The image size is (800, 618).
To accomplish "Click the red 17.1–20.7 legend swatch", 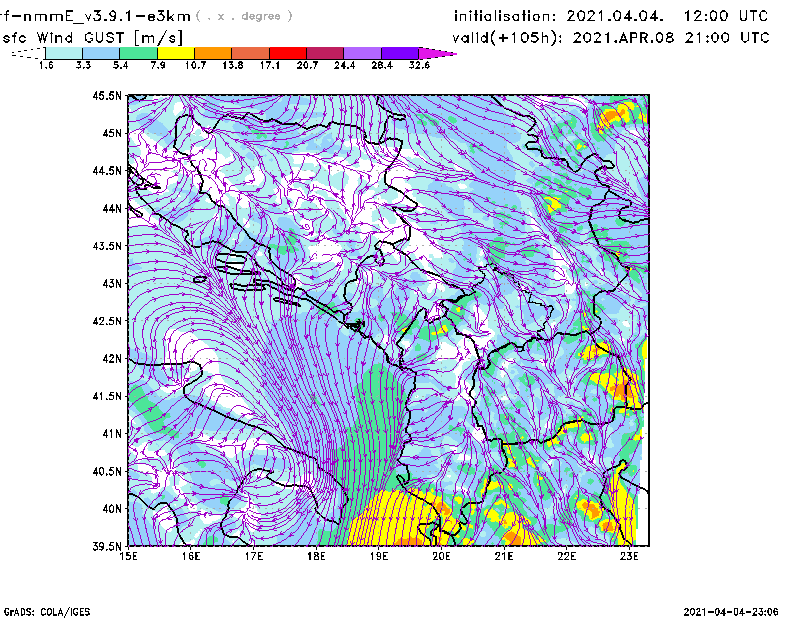I will coord(288,53).
